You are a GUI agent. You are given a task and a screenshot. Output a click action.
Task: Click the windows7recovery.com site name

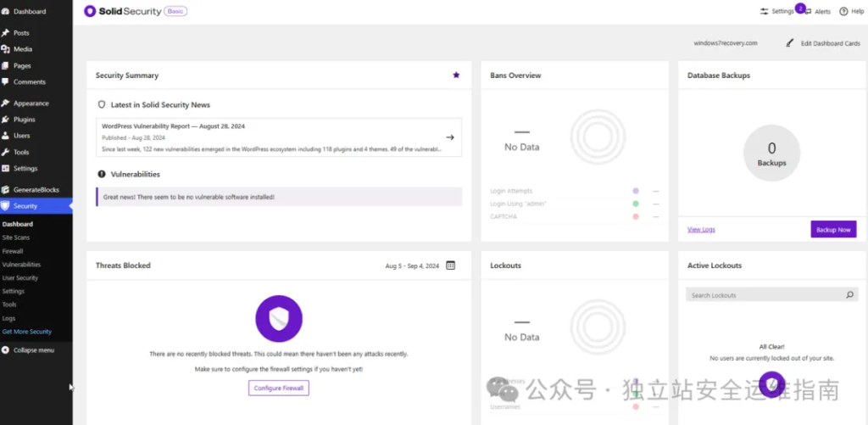pyautogui.click(x=726, y=43)
